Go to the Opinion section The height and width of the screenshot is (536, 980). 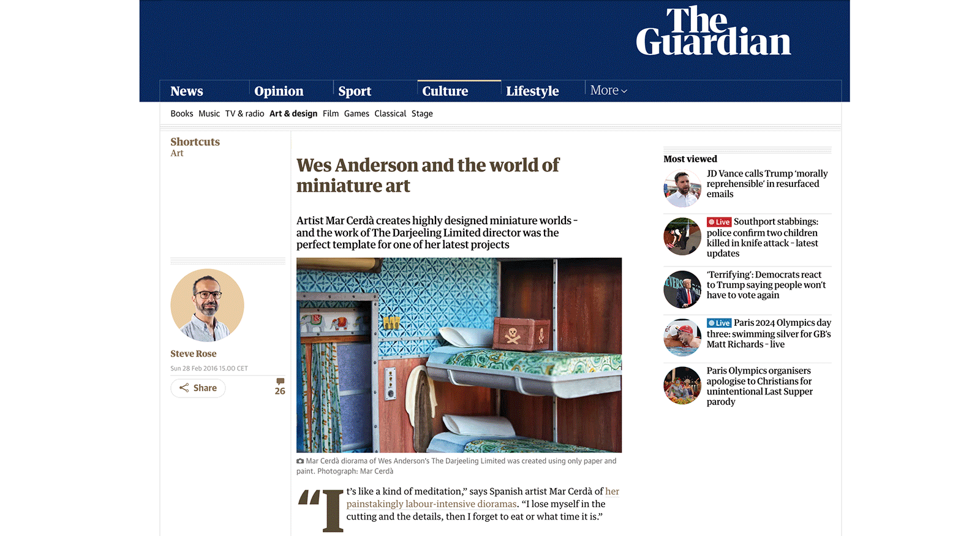click(279, 91)
